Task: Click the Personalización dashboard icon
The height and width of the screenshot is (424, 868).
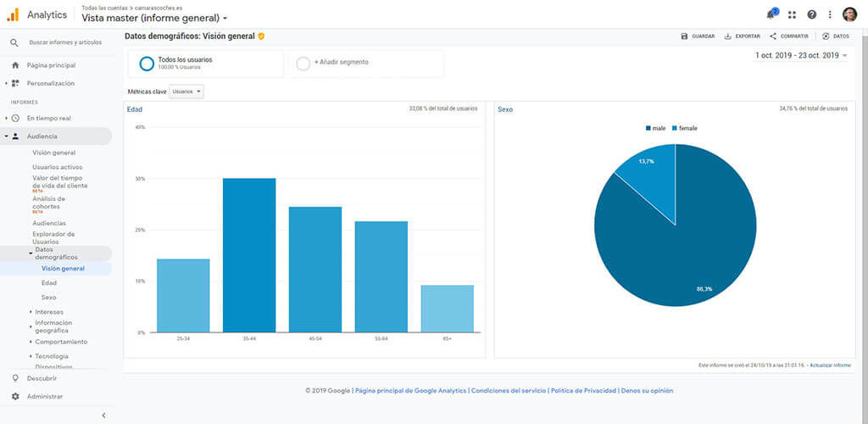Action: click(x=15, y=84)
